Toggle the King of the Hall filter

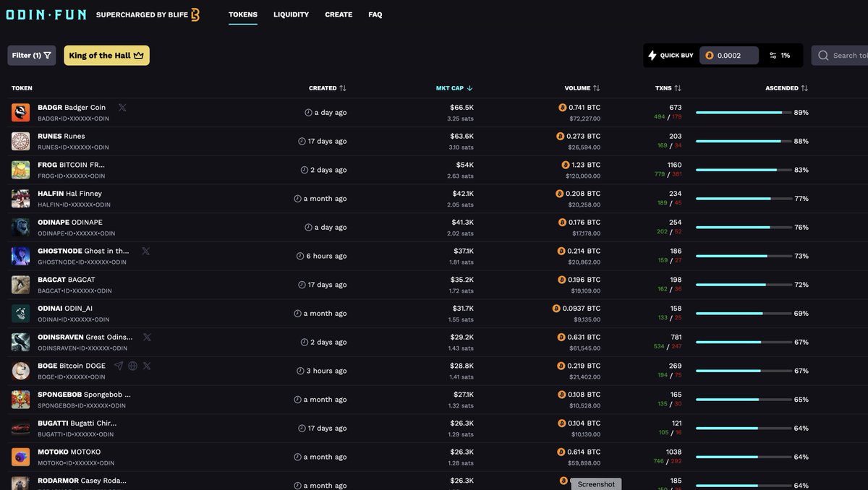pos(107,56)
